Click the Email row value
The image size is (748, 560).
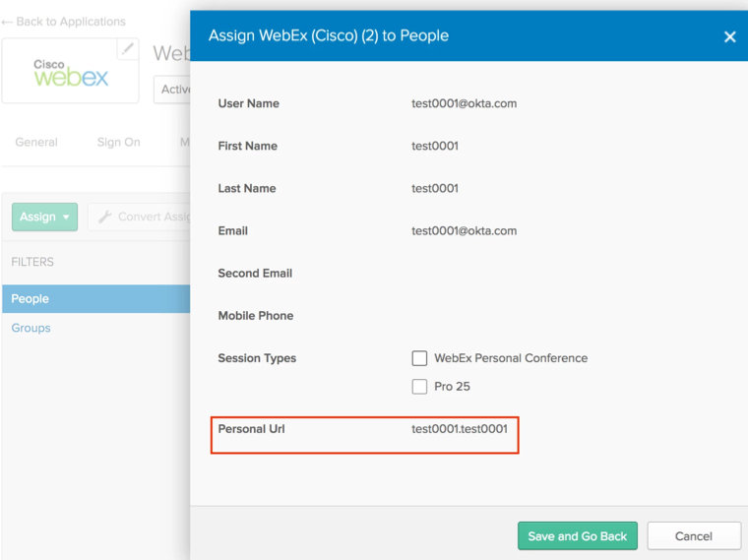tap(464, 231)
